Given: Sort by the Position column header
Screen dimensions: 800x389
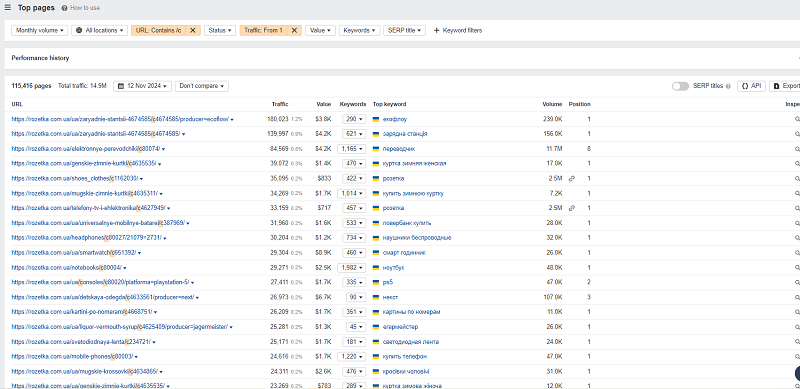Looking at the screenshot, I should click(x=580, y=104).
